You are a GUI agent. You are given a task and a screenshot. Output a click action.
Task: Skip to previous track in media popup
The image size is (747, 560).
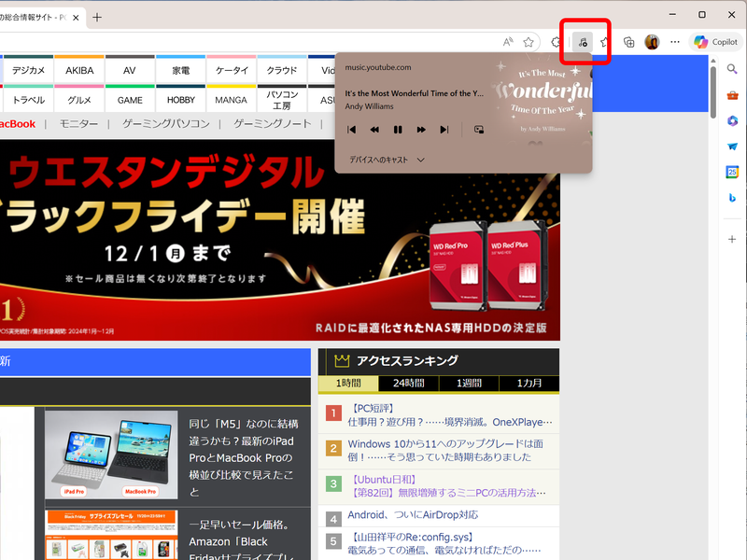(352, 130)
